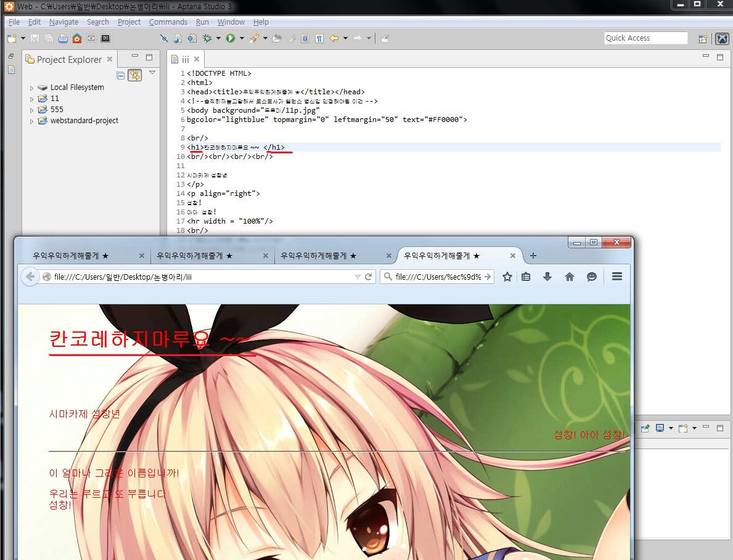This screenshot has height=560, width=733.
Task: Click the Home icon in Firefox
Action: coord(570,277)
